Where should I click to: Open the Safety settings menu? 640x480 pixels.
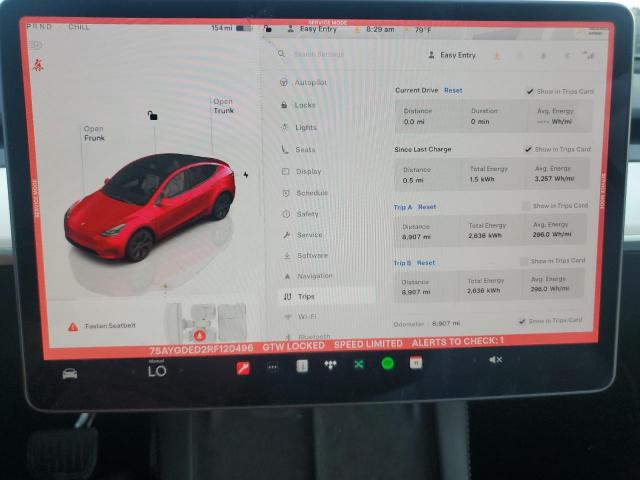[301, 214]
